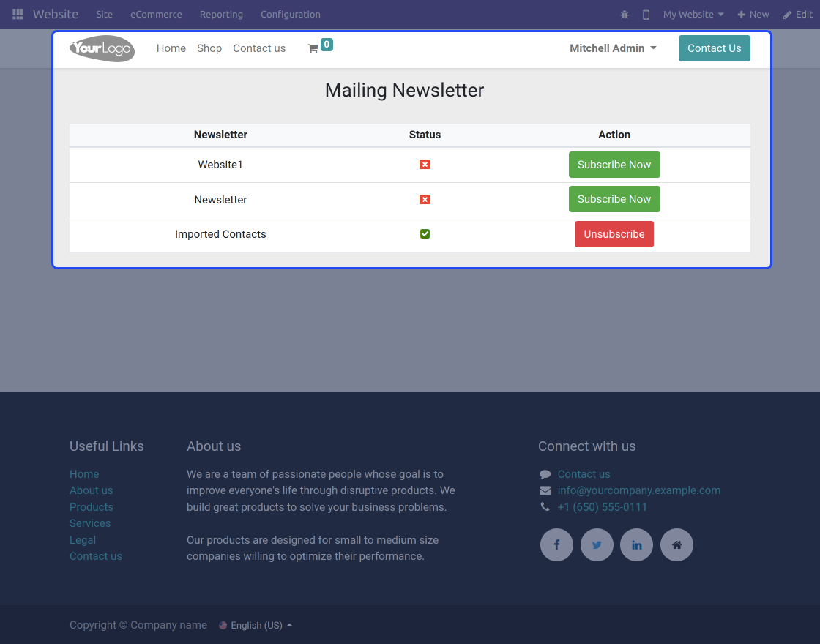Viewport: 820px width, 644px height.
Task: Open the English (US) language selector
Action: [256, 625]
